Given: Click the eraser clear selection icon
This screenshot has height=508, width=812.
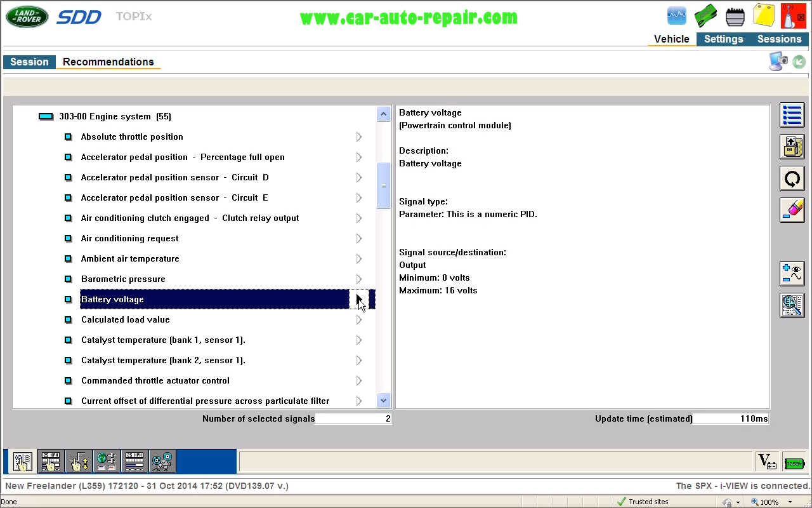Looking at the screenshot, I should point(792,210).
